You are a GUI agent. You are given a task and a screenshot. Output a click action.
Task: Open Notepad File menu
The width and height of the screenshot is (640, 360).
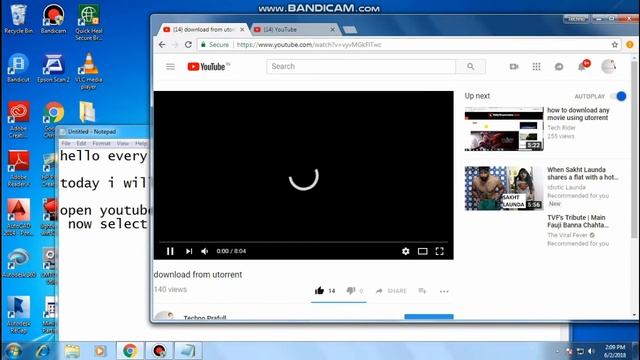coord(66,143)
